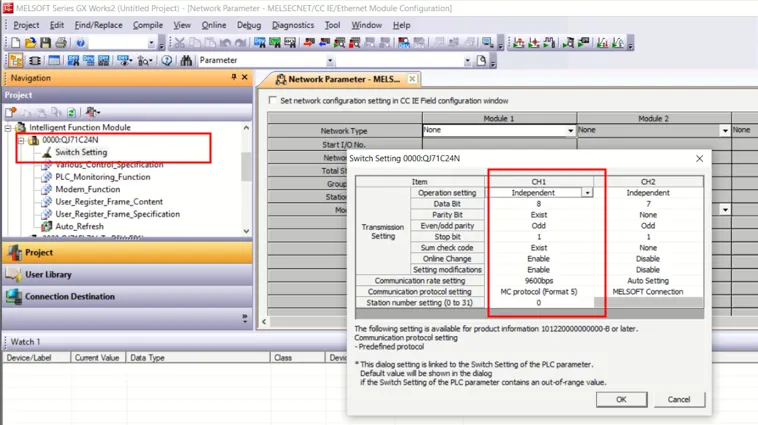The image size is (758, 425).
Task: Toggle the Navigation window icon in second toolbar
Action: tap(15, 60)
